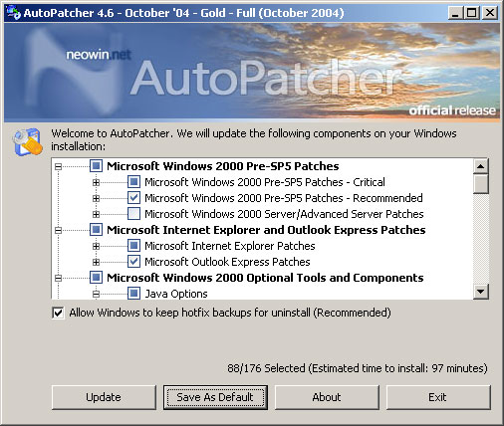
Task: Toggle Microsoft Internet Explorer Patches checkbox
Action: 133,245
